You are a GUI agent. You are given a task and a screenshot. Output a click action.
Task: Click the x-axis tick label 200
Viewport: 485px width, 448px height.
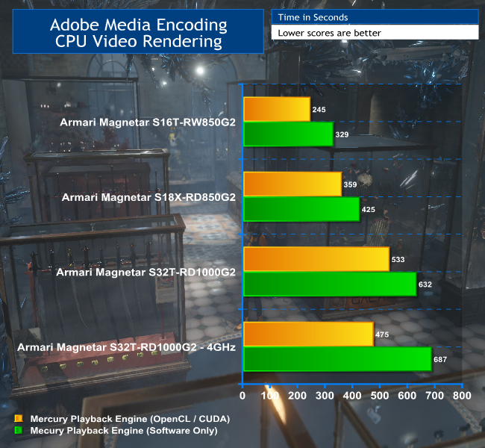(x=297, y=396)
